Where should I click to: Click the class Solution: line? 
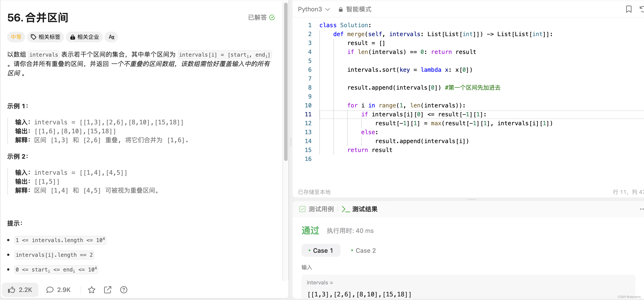[345, 25]
